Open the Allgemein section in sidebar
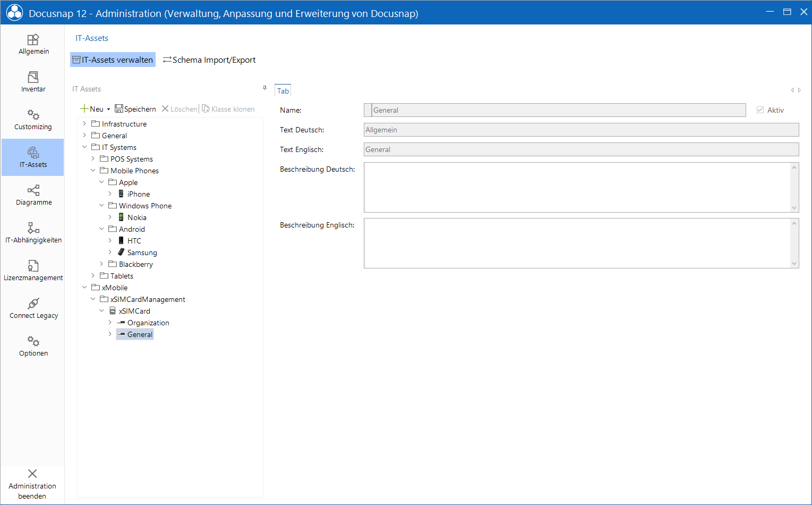The image size is (812, 505). pyautogui.click(x=33, y=44)
